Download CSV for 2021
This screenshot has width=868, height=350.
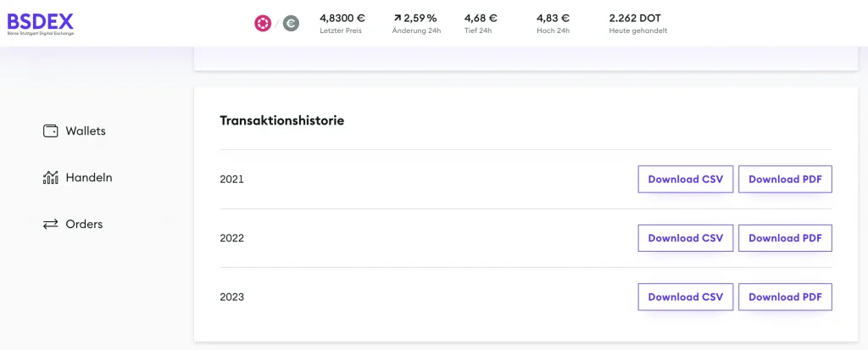click(x=685, y=180)
